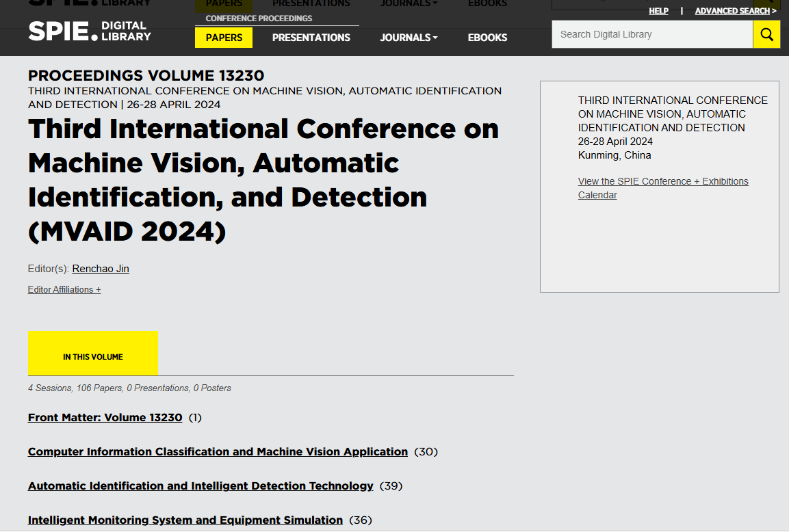Image resolution: width=789 pixels, height=532 pixels.
Task: Open the Help link
Action: click(658, 10)
